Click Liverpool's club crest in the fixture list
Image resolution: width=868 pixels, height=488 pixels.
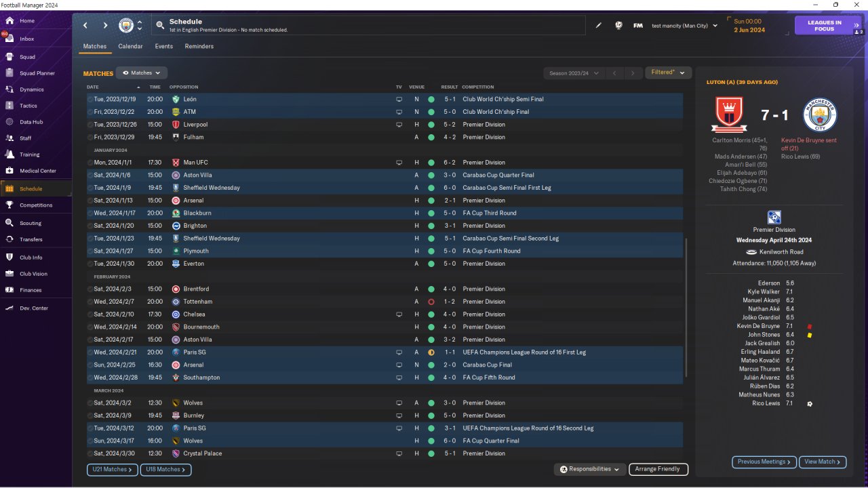tap(176, 125)
